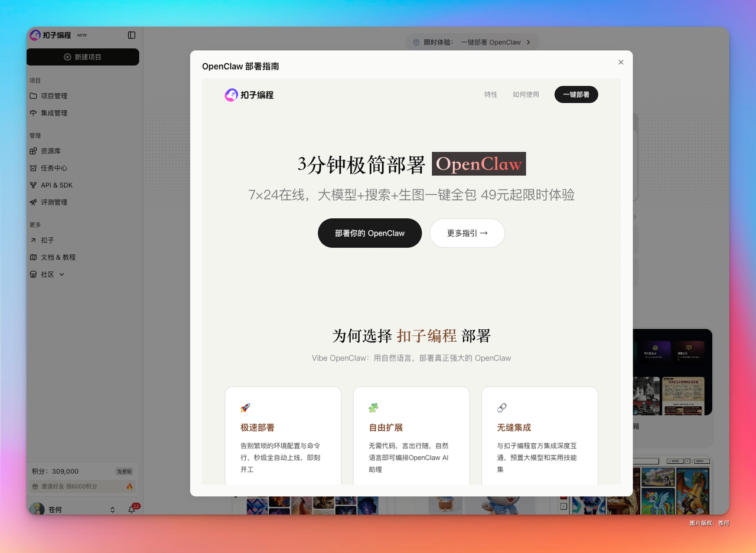Click the 扣子编程 logo inside the guide
This screenshot has height=553, width=756.
(249, 94)
